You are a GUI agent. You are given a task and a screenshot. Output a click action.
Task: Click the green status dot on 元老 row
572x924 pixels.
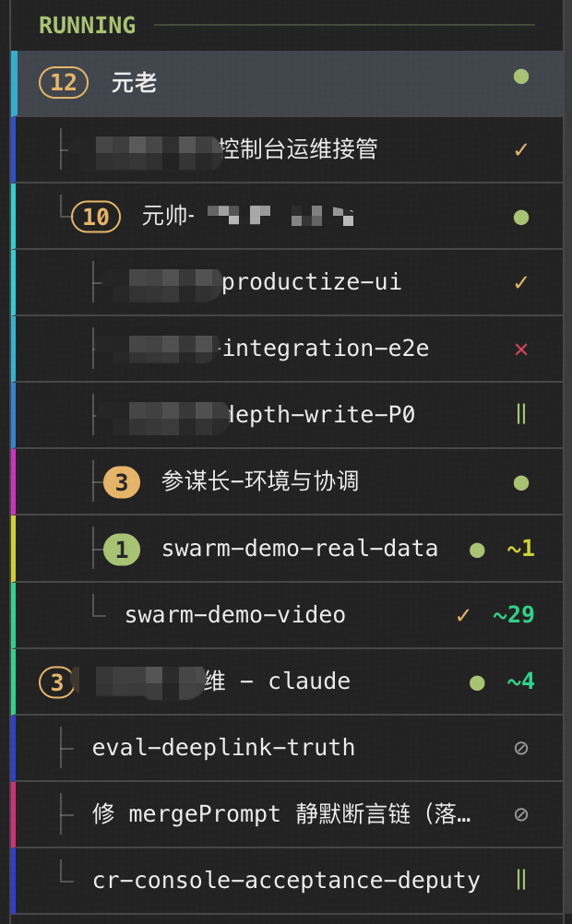coord(520,77)
